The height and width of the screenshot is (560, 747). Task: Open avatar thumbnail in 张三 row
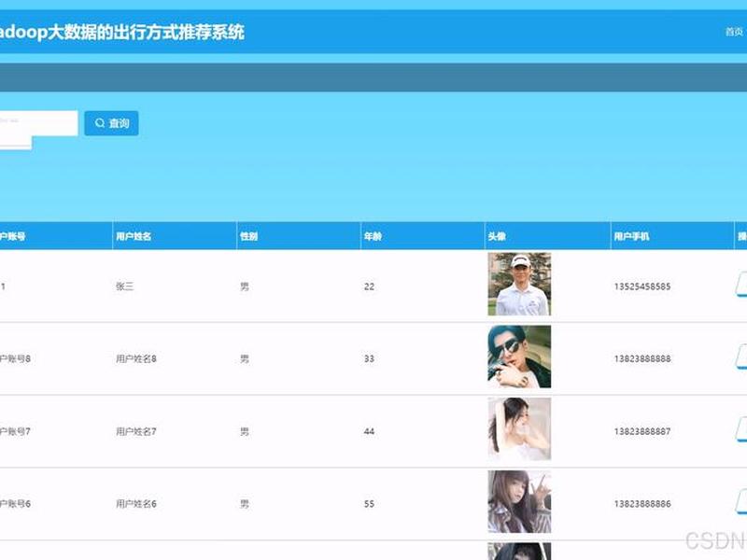click(x=519, y=285)
